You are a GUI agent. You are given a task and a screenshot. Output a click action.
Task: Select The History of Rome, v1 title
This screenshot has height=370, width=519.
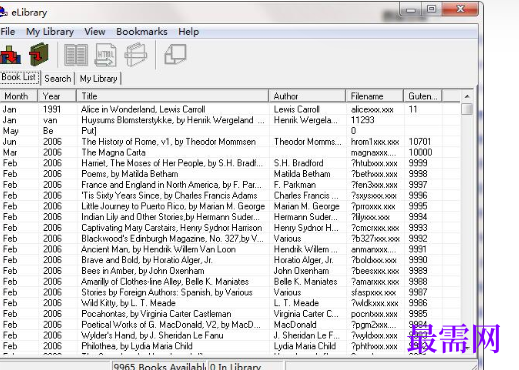[169, 142]
